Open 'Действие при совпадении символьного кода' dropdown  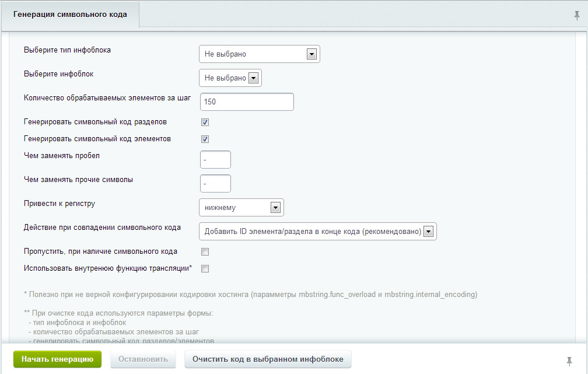[x=317, y=232]
